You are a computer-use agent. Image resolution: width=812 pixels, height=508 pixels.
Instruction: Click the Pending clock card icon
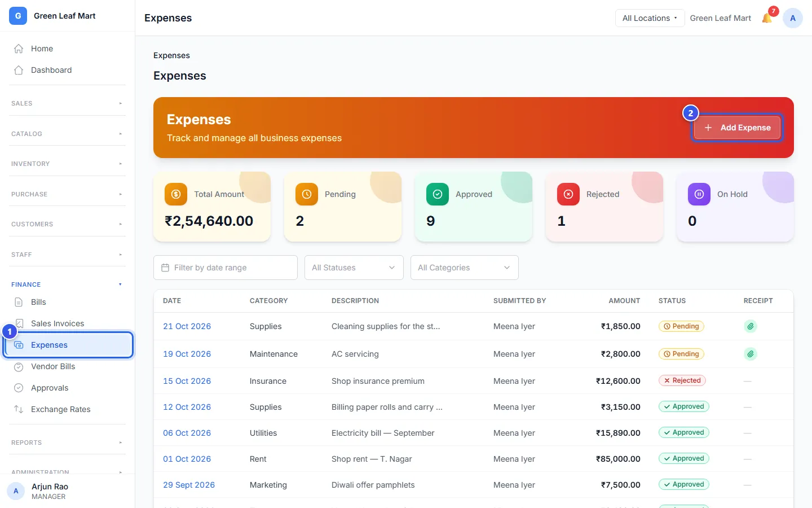pos(307,194)
